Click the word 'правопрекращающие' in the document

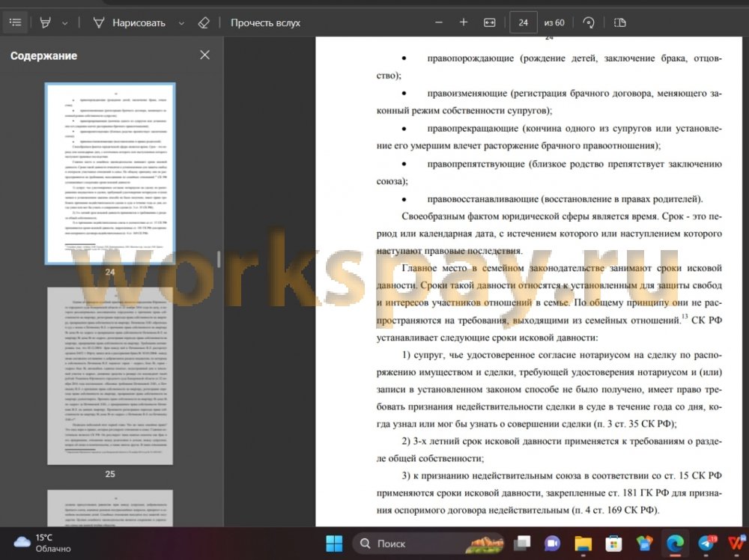click(473, 129)
